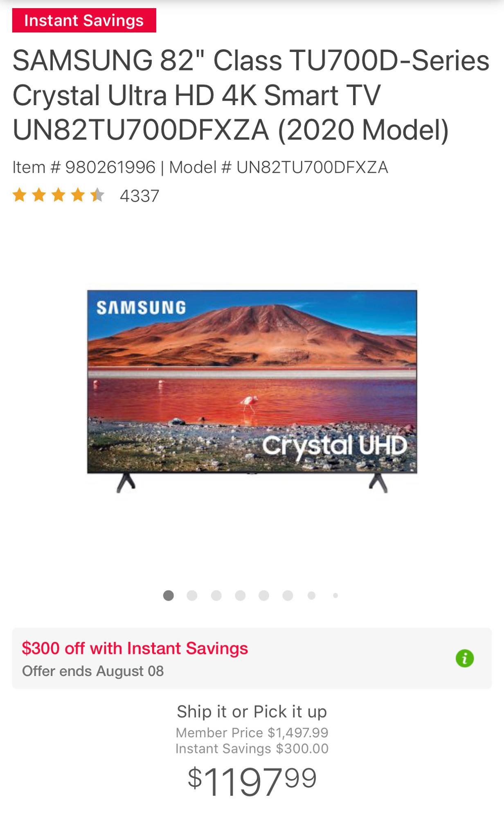
Task: Select the first active carousel dot
Action: click(x=168, y=595)
